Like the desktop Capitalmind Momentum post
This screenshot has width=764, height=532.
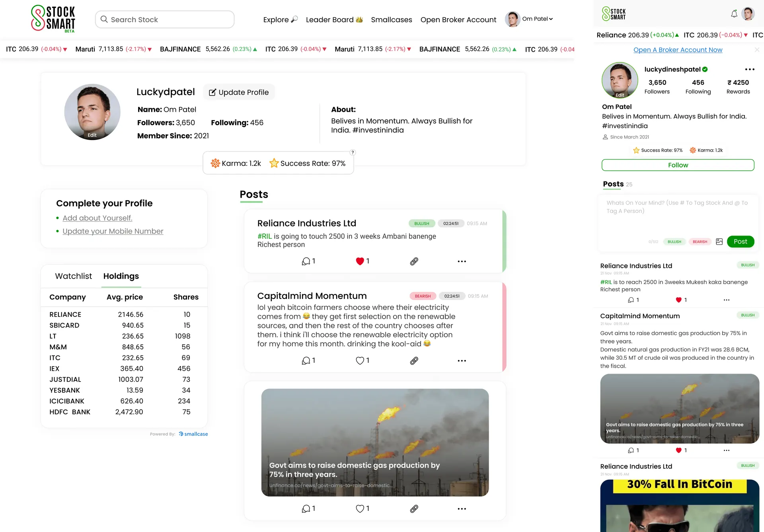click(360, 361)
